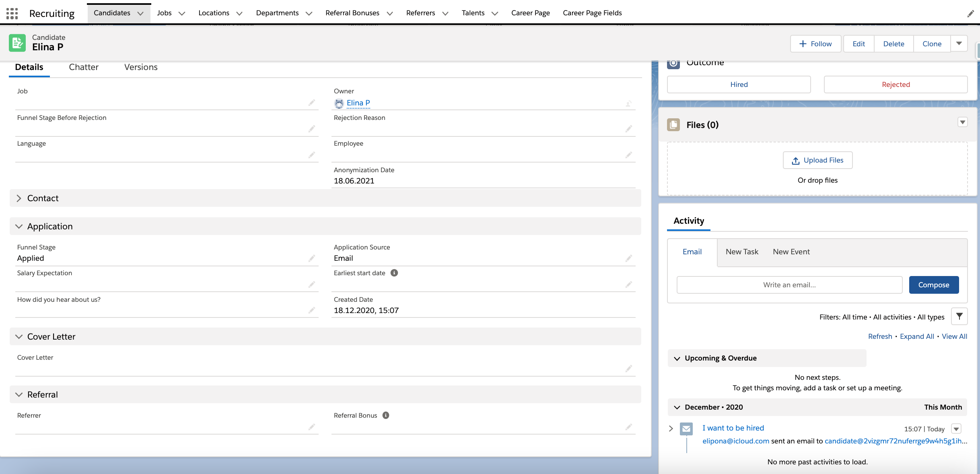Switch to the Chatter tab
Viewport: 980px width, 474px height.
(84, 67)
